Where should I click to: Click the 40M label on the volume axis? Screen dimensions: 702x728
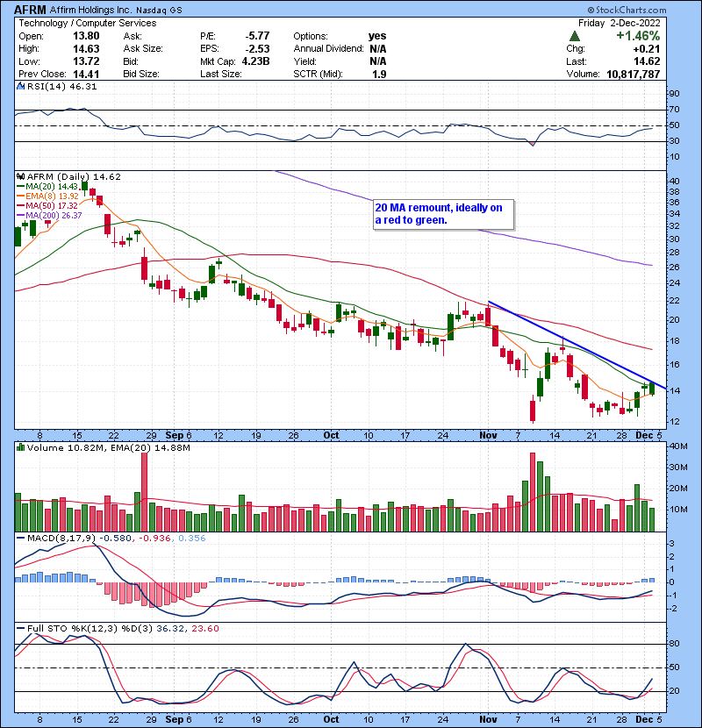[x=677, y=446]
